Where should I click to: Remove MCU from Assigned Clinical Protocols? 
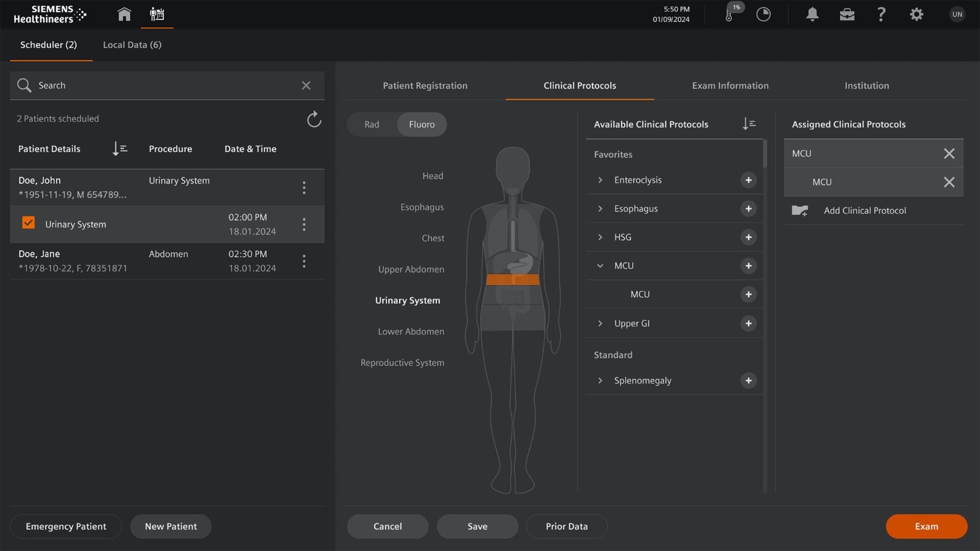coord(949,153)
